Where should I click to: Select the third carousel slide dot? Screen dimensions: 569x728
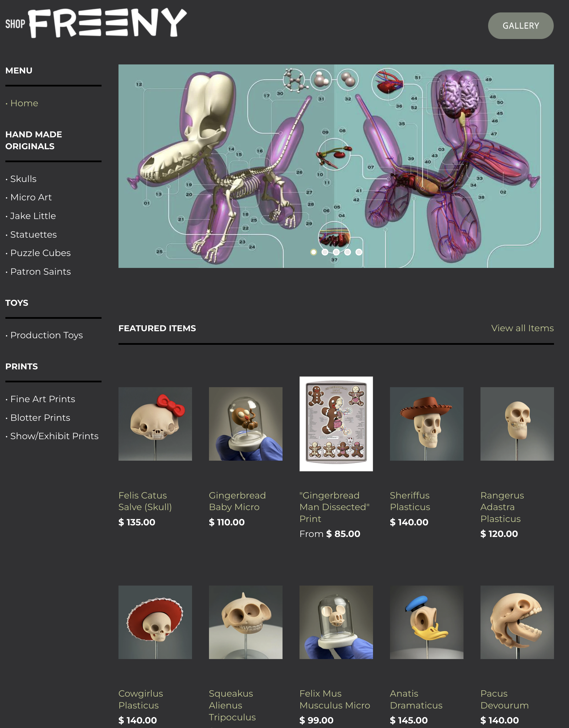(336, 252)
